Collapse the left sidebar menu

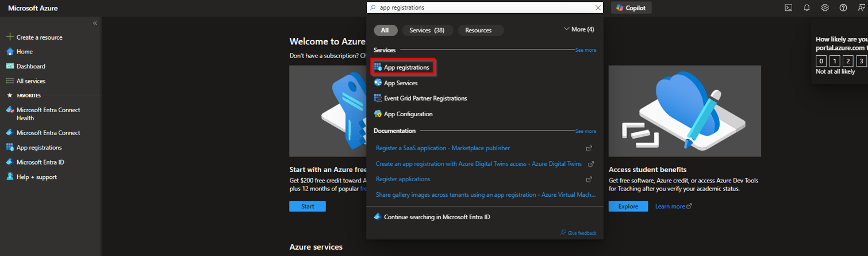pyautogui.click(x=95, y=23)
